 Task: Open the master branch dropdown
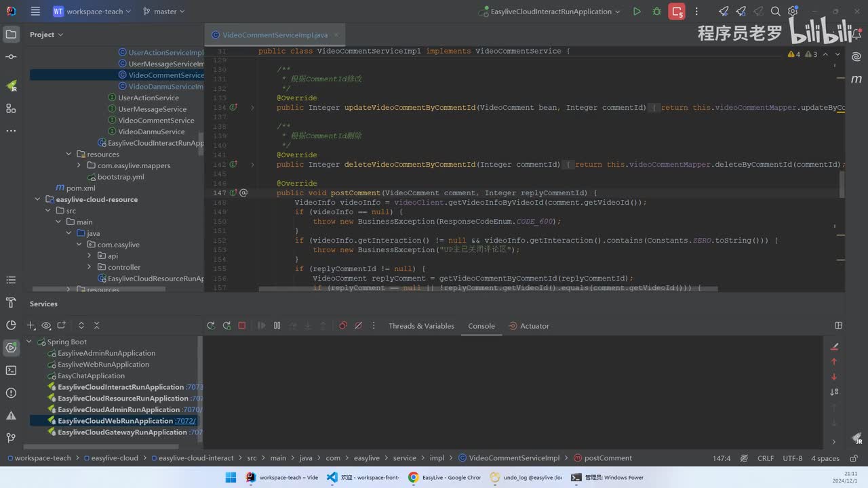(x=165, y=12)
